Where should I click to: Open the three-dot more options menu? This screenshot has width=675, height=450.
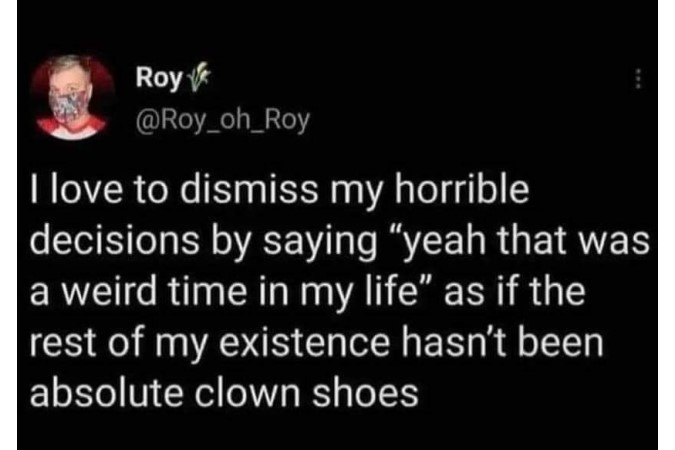pos(639,79)
